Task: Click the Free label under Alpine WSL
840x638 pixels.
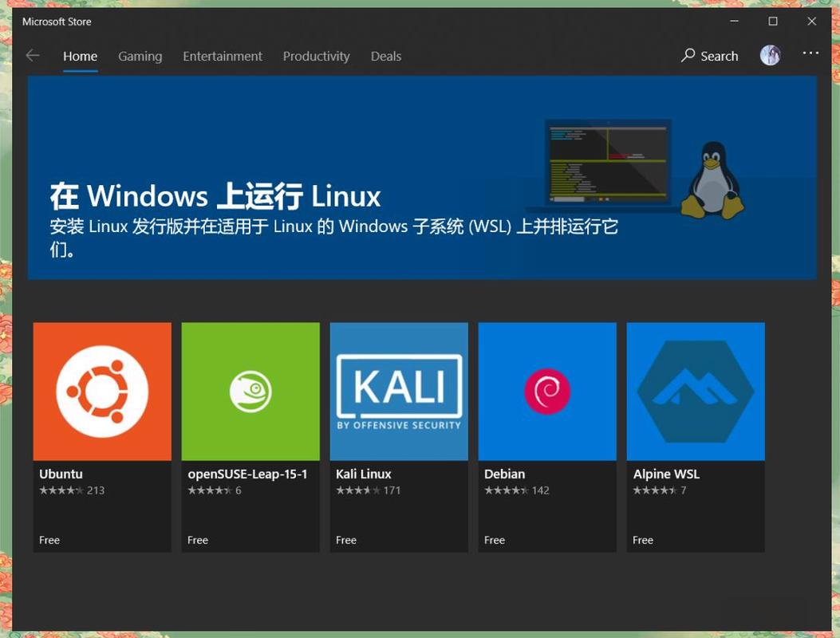Action: click(x=643, y=540)
